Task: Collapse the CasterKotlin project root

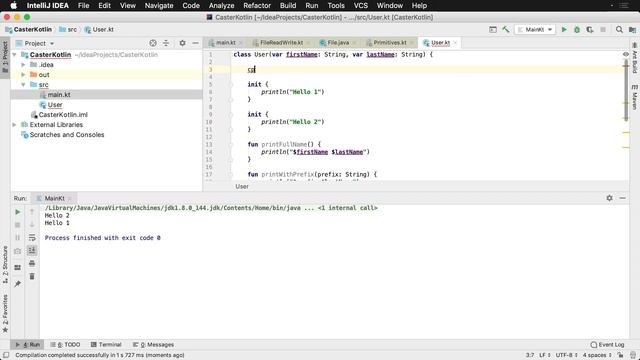Action: pos(15,55)
